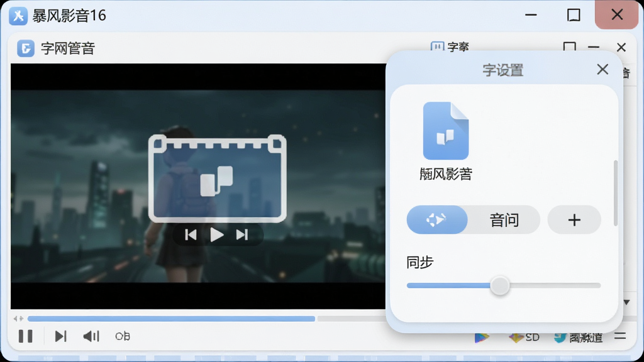Pause playback from bottom toolbar
The height and width of the screenshot is (362, 644).
25,336
